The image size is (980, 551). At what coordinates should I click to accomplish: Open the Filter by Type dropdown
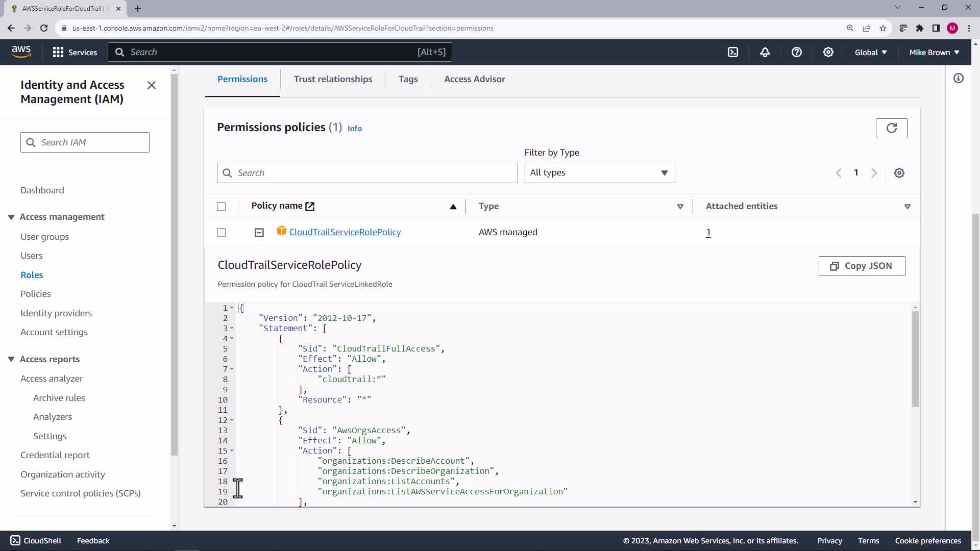click(x=599, y=173)
